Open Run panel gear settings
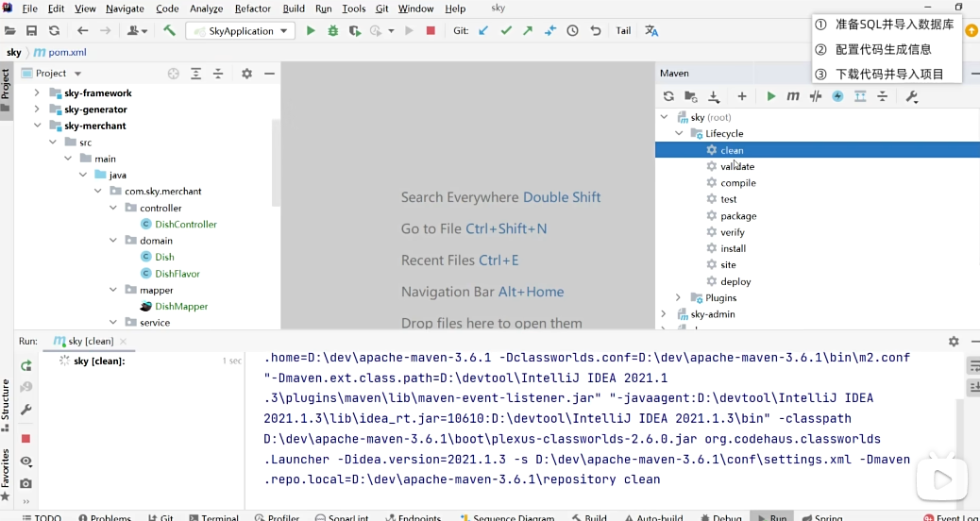This screenshot has height=521, width=980. (954, 341)
